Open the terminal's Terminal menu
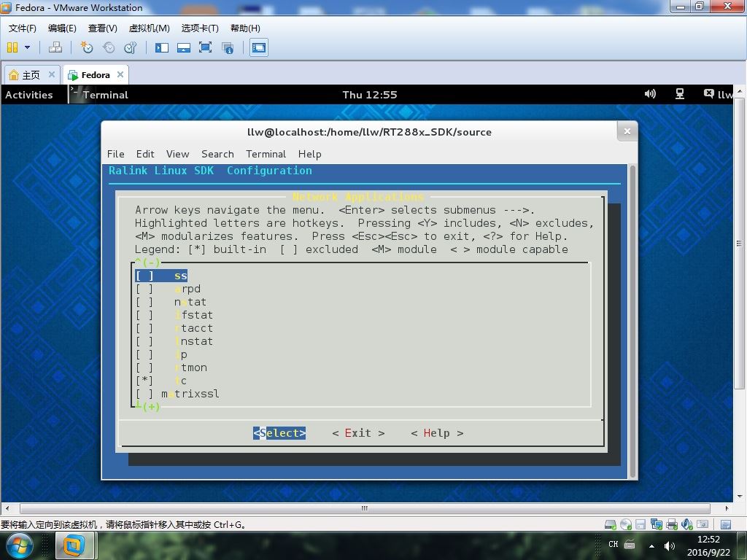 [266, 154]
